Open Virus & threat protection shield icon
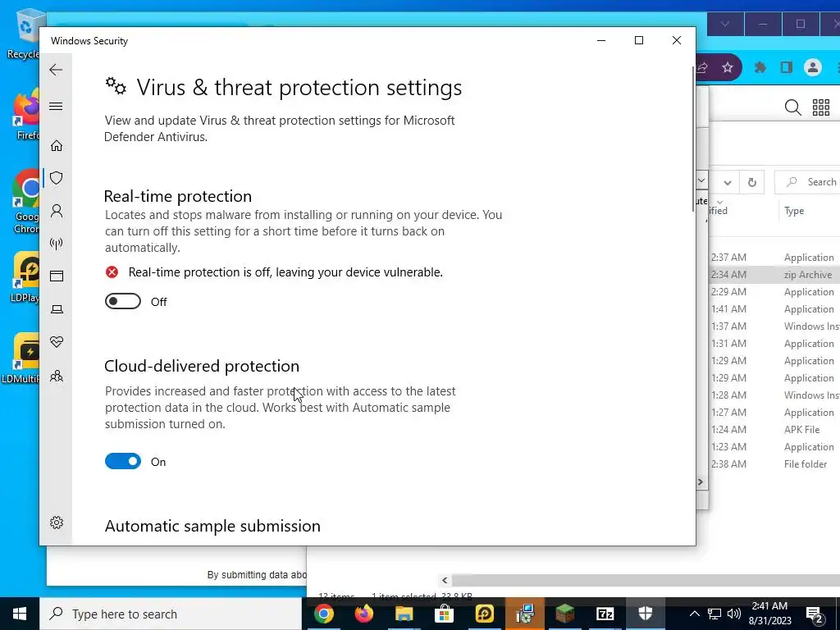840x630 pixels. [57, 178]
